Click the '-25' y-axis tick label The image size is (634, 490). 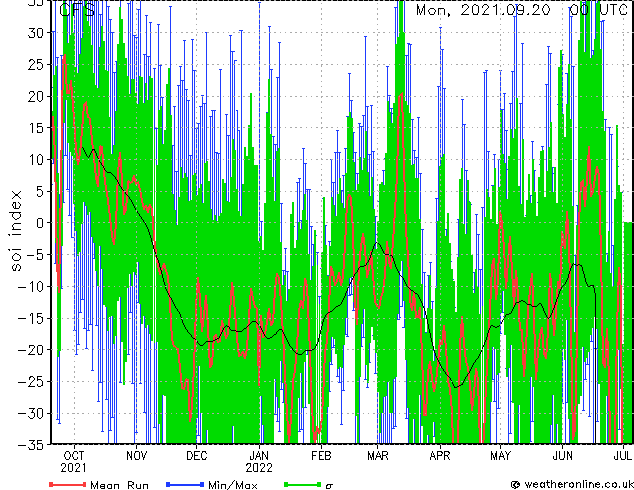tap(31, 381)
